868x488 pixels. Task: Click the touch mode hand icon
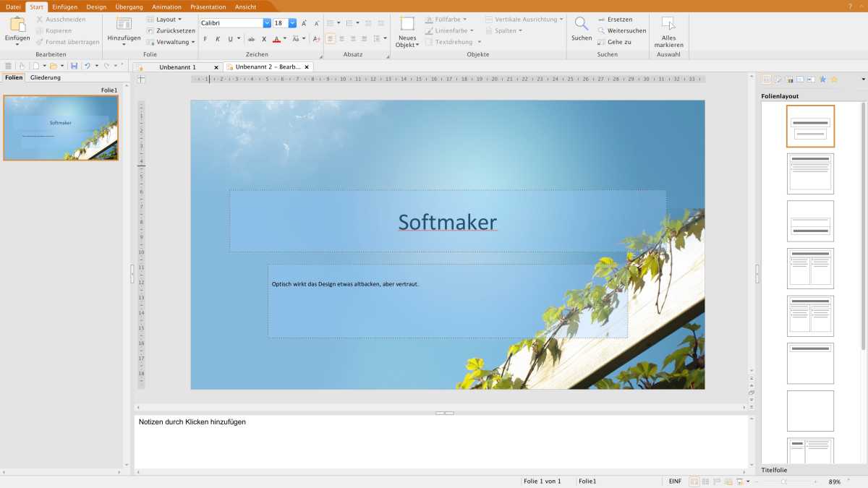point(22,66)
